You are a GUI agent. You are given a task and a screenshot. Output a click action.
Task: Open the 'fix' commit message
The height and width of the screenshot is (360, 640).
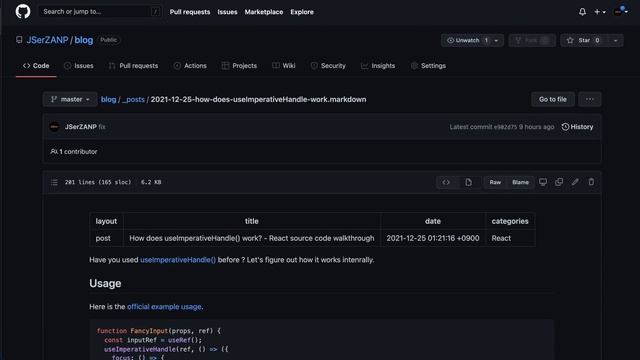point(102,127)
